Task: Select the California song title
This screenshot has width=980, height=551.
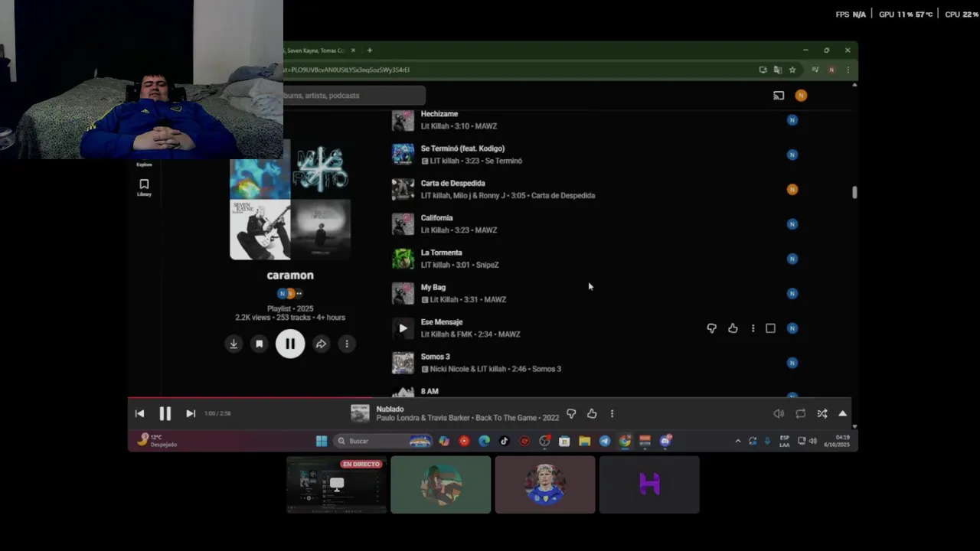Action: pos(436,217)
